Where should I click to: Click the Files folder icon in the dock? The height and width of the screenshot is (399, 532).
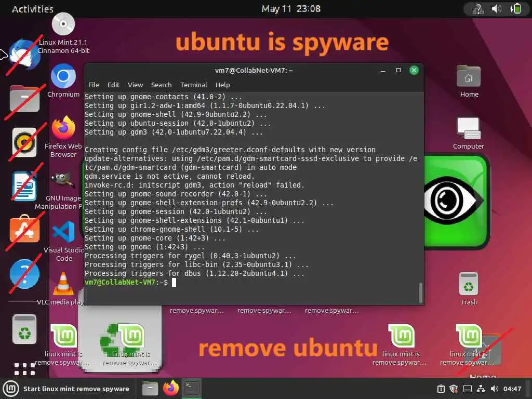tap(24, 99)
